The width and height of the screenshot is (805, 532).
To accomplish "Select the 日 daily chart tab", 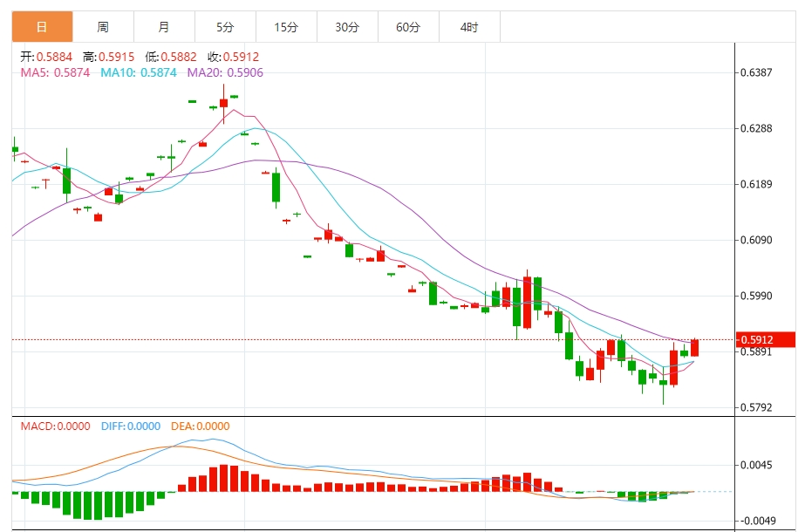I will click(42, 27).
